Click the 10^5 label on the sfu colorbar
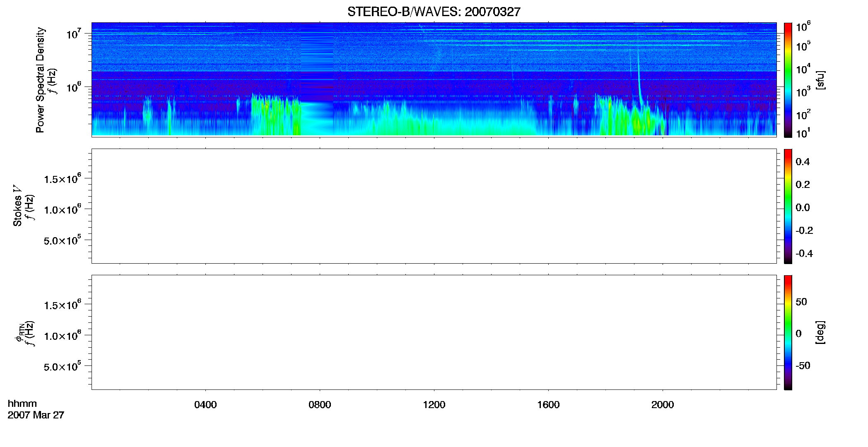 tap(803, 46)
